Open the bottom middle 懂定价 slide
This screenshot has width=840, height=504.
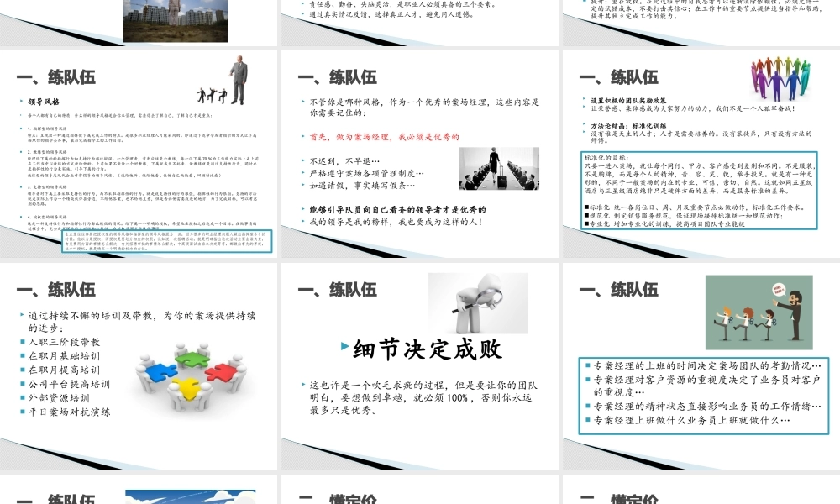tap(419, 490)
